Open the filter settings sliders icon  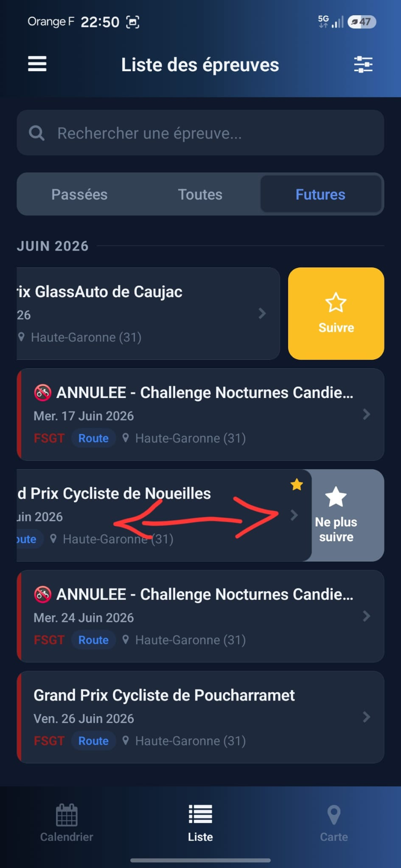(363, 64)
